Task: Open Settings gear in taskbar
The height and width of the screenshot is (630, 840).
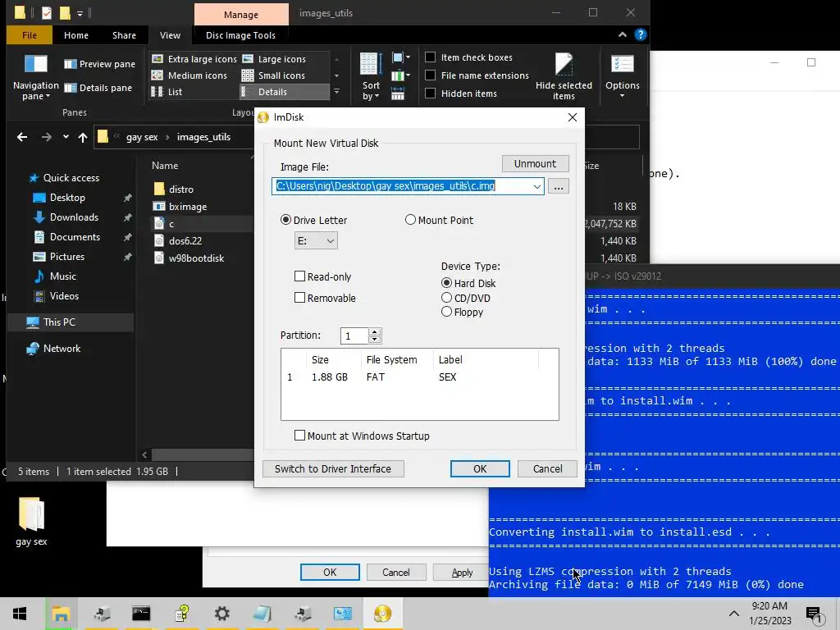Action: (x=221, y=614)
